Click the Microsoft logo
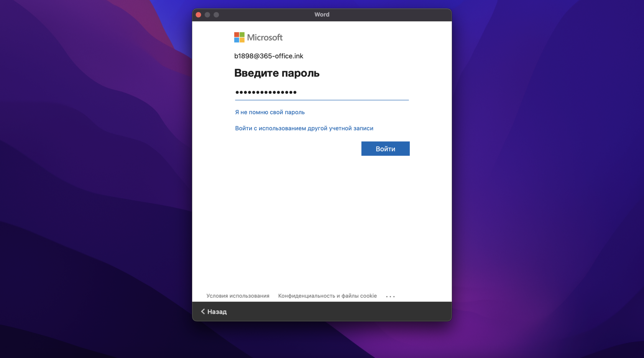This screenshot has width=644, height=358. click(x=258, y=37)
